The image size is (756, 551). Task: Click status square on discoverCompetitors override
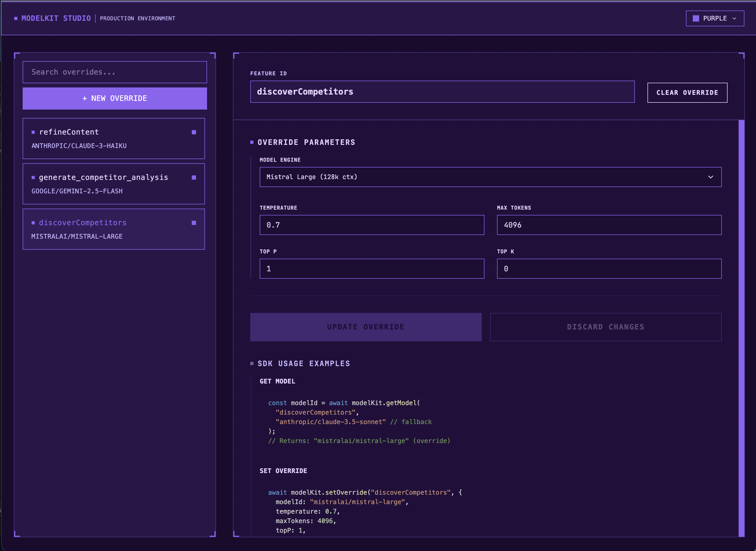coord(194,223)
